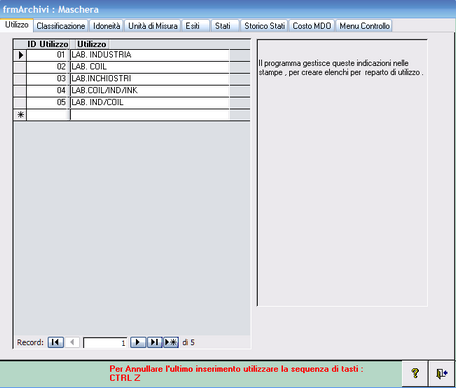Click the new row asterisk selector

tap(20, 115)
